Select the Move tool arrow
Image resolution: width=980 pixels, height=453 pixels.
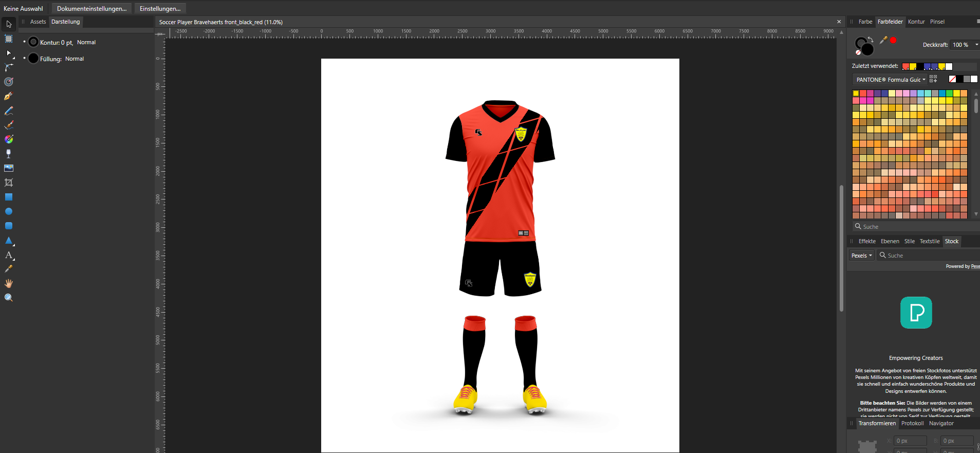[9, 24]
